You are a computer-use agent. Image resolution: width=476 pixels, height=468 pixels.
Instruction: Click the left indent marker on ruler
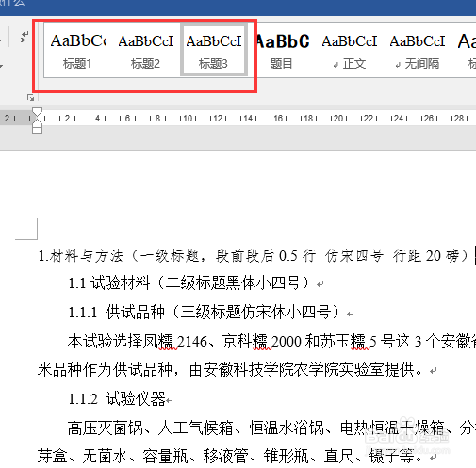point(37,130)
